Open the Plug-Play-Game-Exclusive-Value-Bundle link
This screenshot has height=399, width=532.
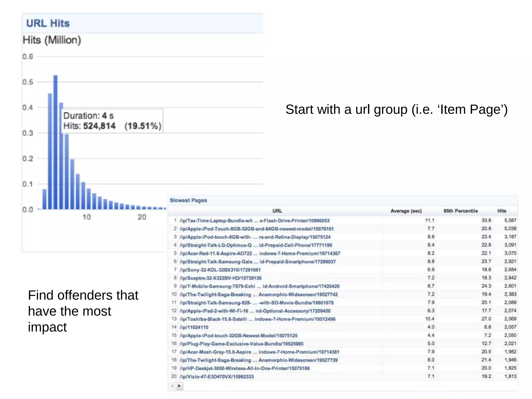241,344
